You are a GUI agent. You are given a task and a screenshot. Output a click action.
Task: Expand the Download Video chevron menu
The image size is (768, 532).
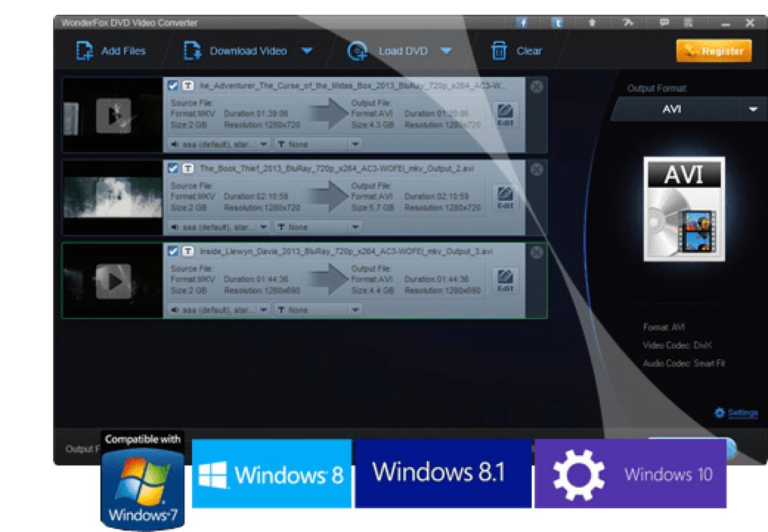[x=307, y=51]
